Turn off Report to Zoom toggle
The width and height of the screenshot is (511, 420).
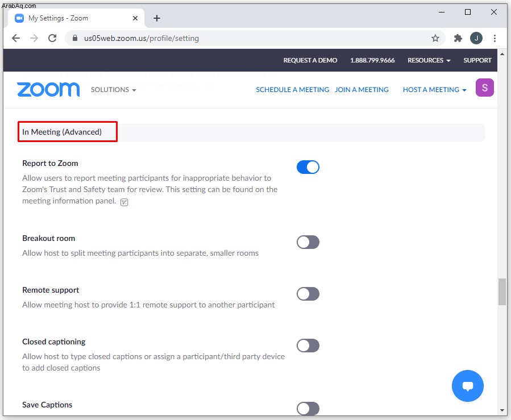tap(308, 167)
